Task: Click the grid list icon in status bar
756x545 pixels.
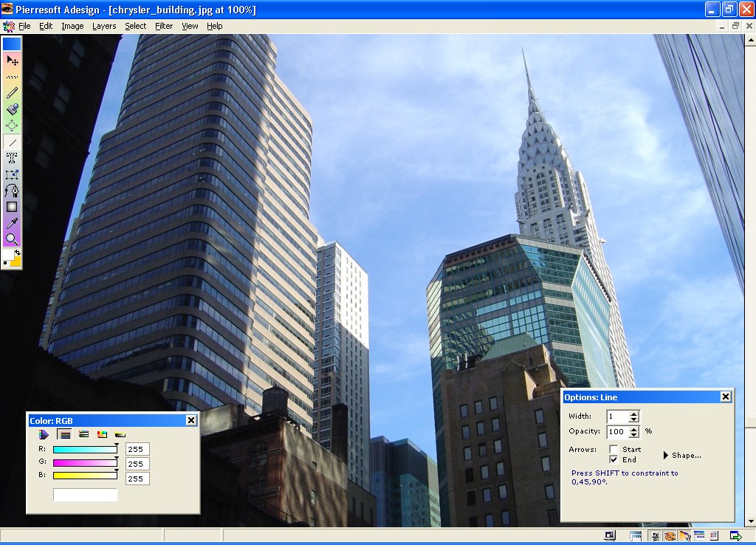Action: (x=714, y=536)
